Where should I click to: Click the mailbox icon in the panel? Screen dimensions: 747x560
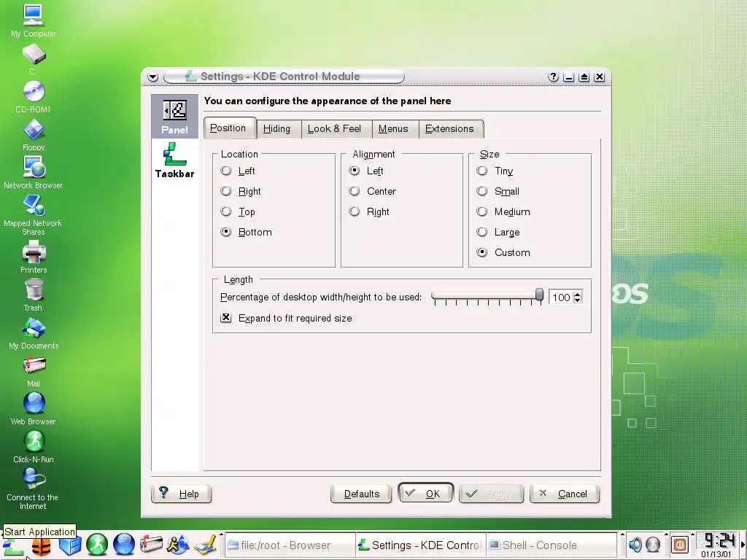point(151,545)
